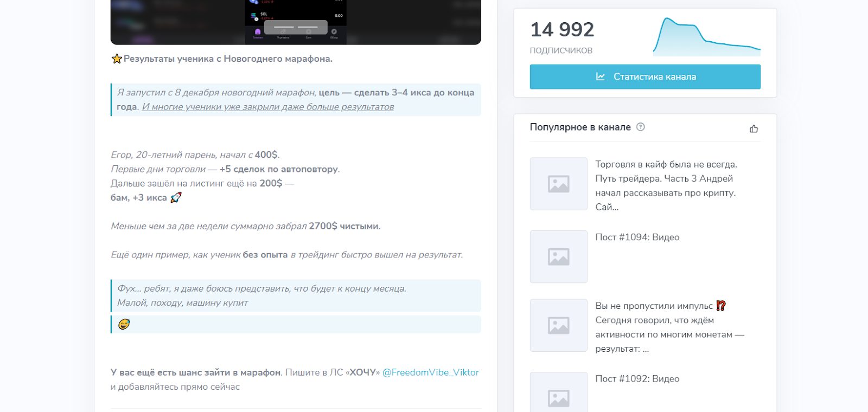
Task: Open popular post 'Пост #1092: Видео'
Action: (637, 378)
